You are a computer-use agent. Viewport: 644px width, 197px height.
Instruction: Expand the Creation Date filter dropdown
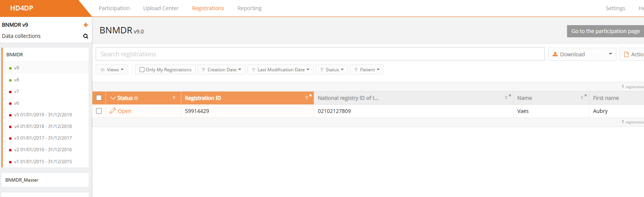221,70
